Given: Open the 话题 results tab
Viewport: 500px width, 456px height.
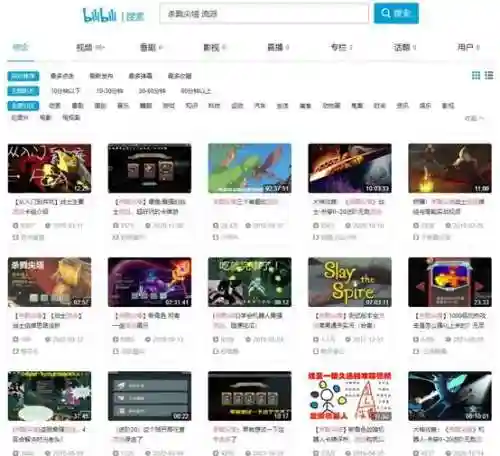Looking at the screenshot, I should coord(405,48).
